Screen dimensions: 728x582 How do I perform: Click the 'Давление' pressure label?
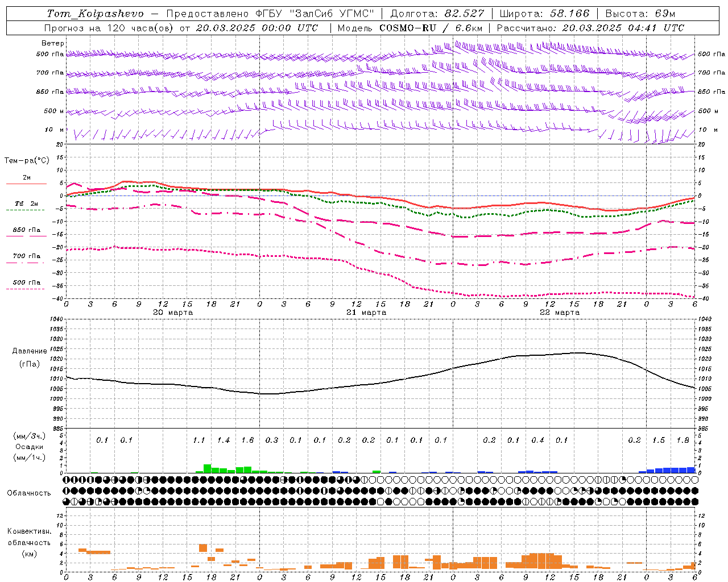pos(30,351)
